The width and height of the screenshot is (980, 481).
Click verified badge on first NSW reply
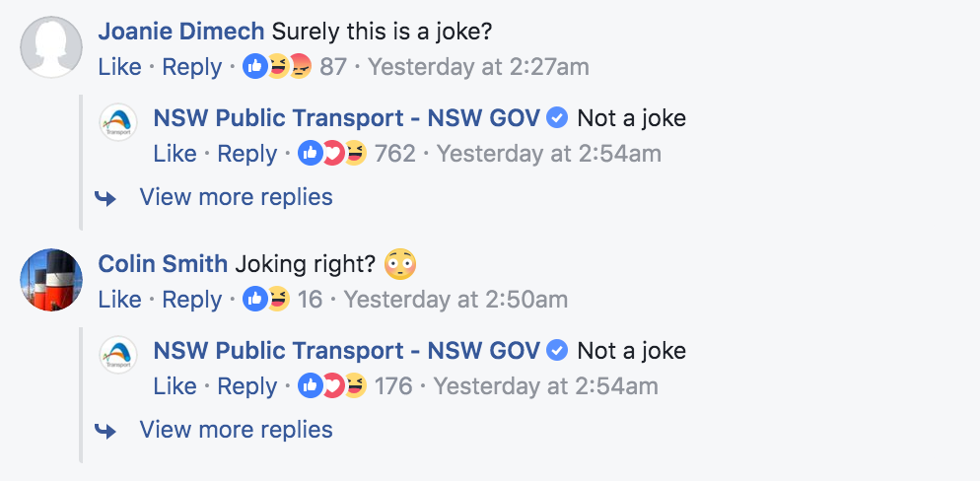[557, 119]
